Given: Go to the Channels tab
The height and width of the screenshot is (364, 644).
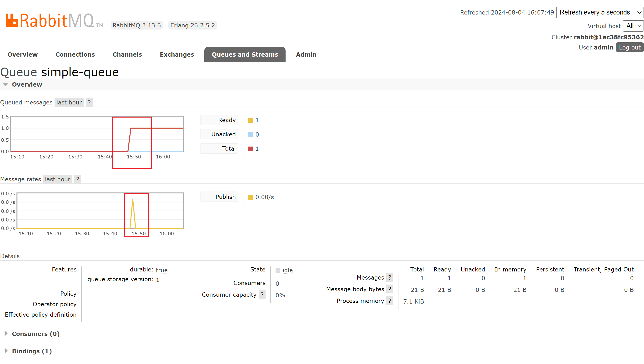Looking at the screenshot, I should (127, 54).
